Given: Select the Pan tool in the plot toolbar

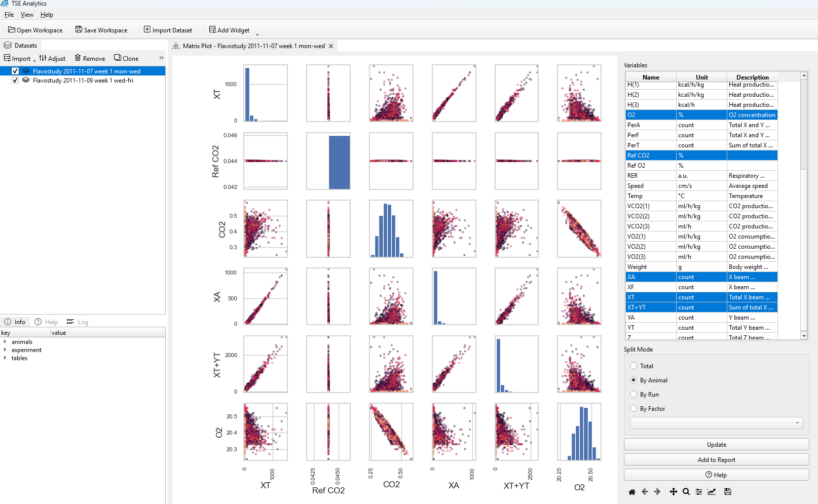Looking at the screenshot, I should click(x=674, y=491).
